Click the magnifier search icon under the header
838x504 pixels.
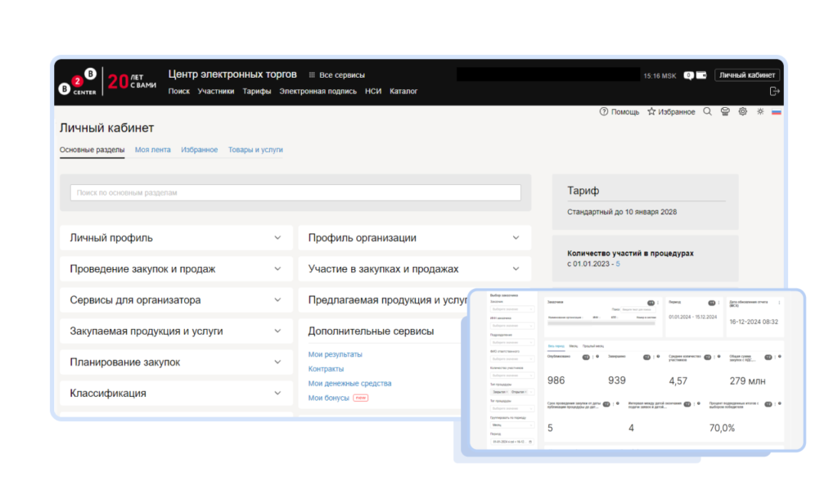[707, 112]
